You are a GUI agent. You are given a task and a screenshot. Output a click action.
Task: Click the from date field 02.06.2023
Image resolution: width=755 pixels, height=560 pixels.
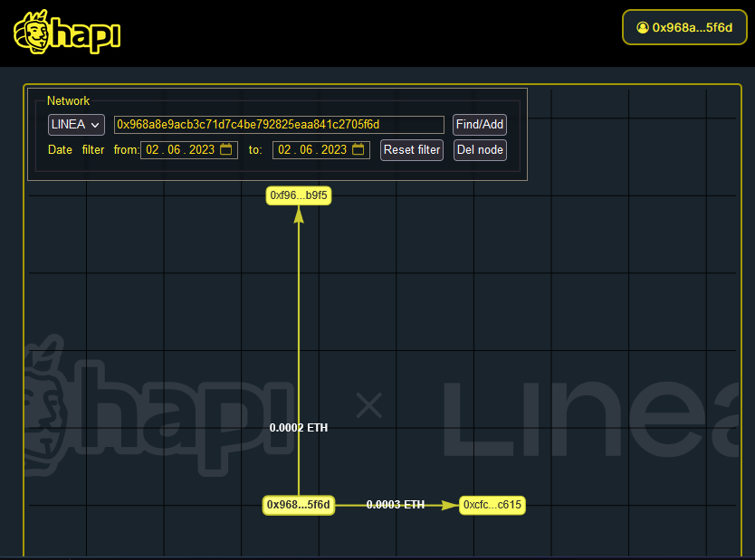[188, 149]
